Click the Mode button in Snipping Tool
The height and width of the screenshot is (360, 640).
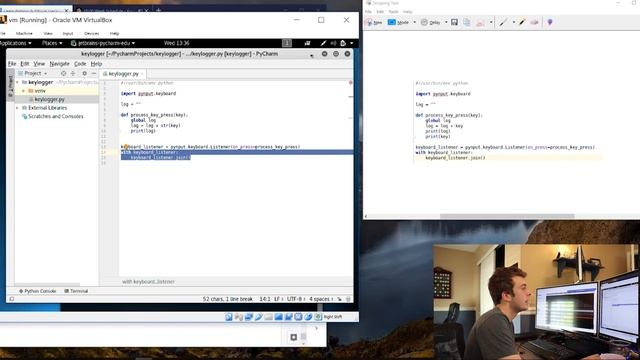point(398,22)
